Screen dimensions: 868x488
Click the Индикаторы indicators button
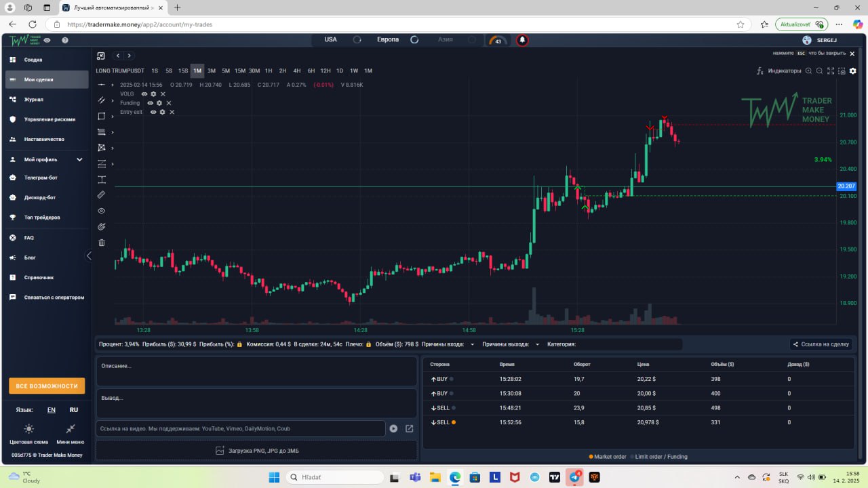pos(778,70)
